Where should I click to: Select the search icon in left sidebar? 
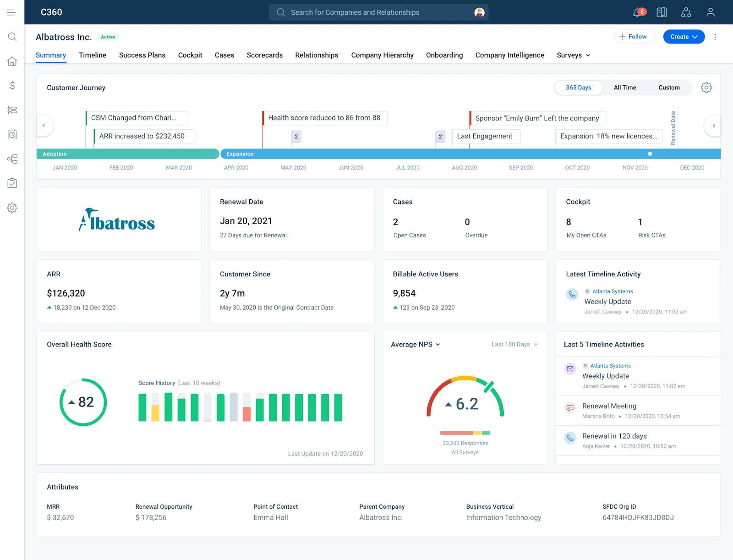[12, 37]
